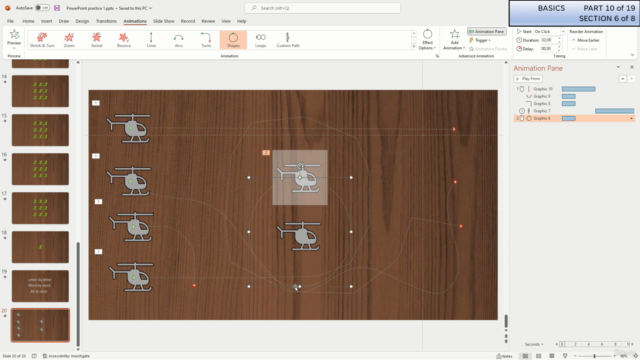Viewport: 640px width, 360px height.
Task: Select slide 19 thumbnail
Action: pyautogui.click(x=40, y=286)
